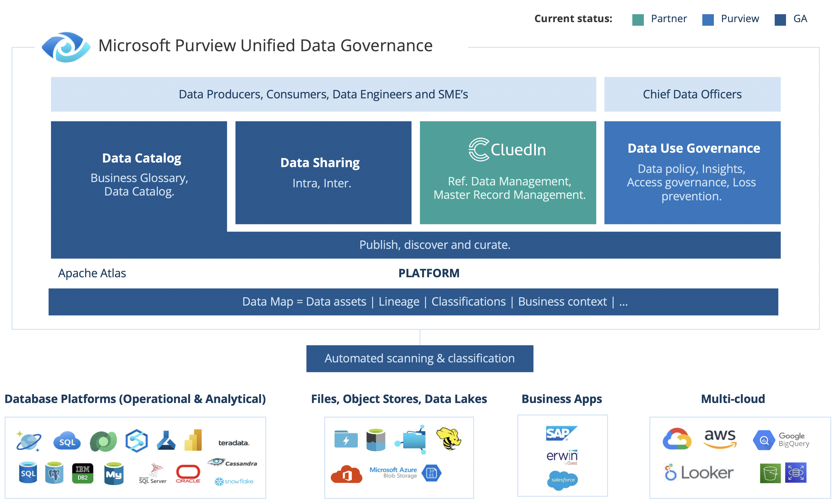The width and height of the screenshot is (837, 504).
Task: Select the Data Lake storage cylinder icon
Action: pyautogui.click(x=376, y=440)
